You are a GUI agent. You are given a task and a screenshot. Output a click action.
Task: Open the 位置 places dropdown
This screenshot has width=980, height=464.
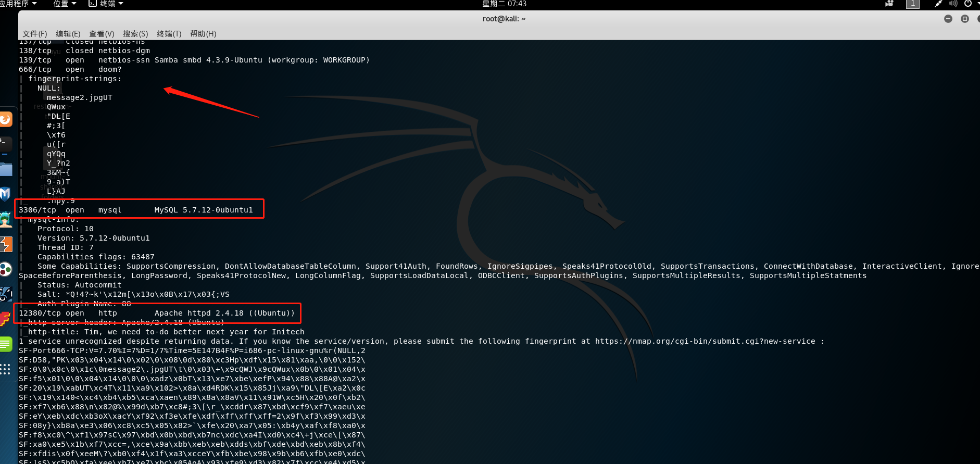click(x=65, y=4)
